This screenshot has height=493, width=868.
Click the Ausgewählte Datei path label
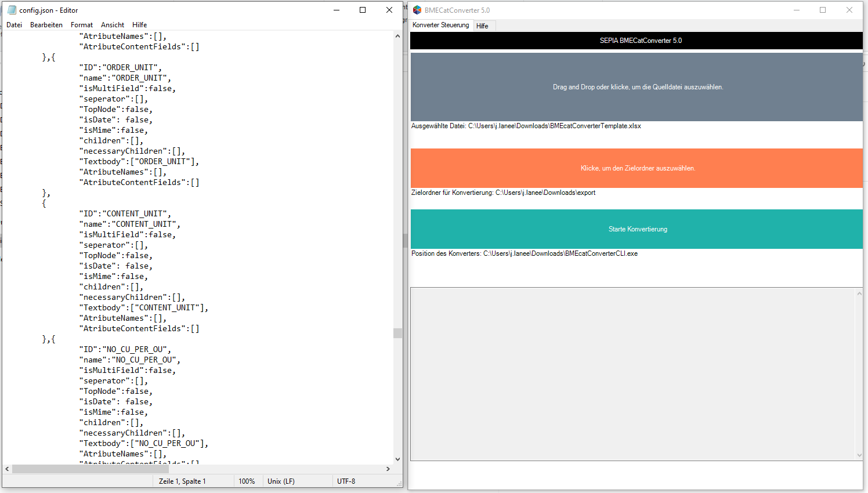tap(526, 126)
